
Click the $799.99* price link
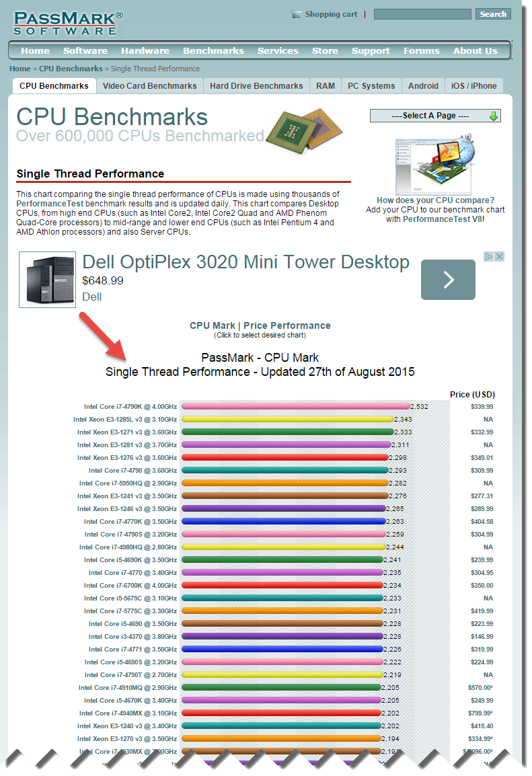pos(480,713)
